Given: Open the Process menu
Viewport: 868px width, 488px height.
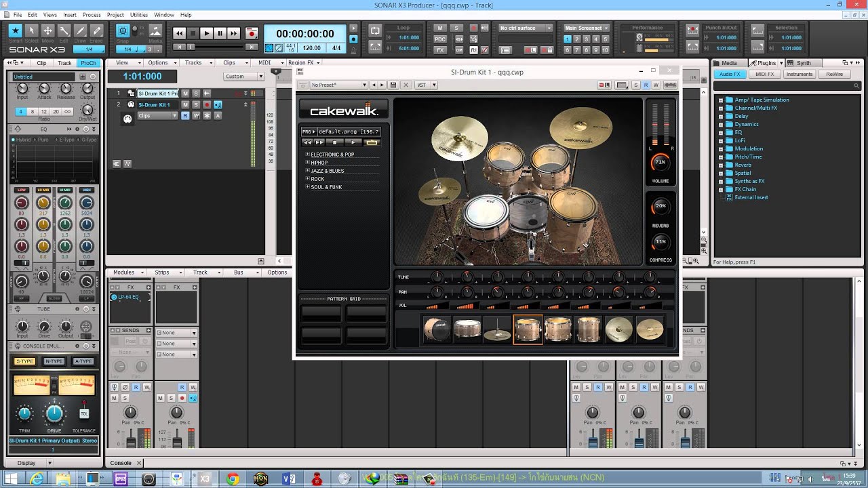Looking at the screenshot, I should tap(92, 14).
